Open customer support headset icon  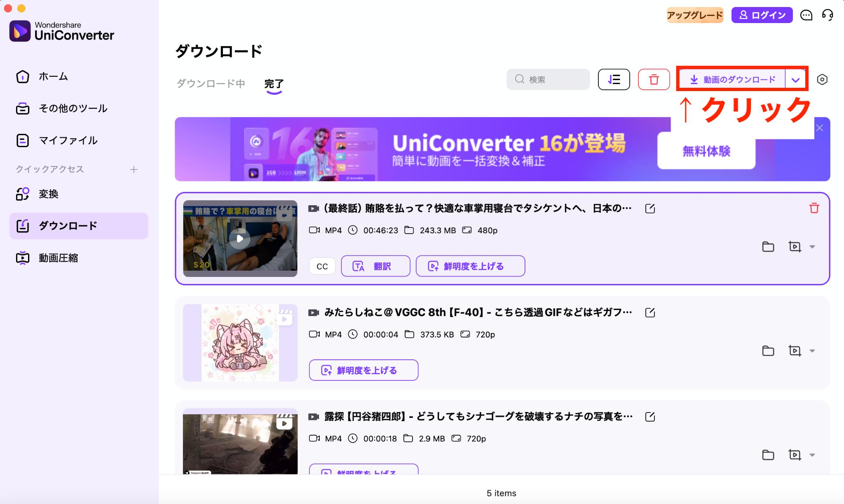click(x=828, y=15)
